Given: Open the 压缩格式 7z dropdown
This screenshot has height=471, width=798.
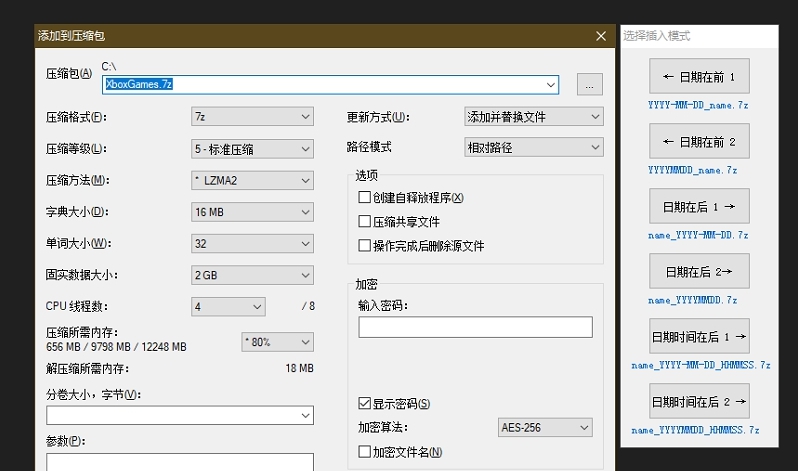Looking at the screenshot, I should tap(252, 117).
